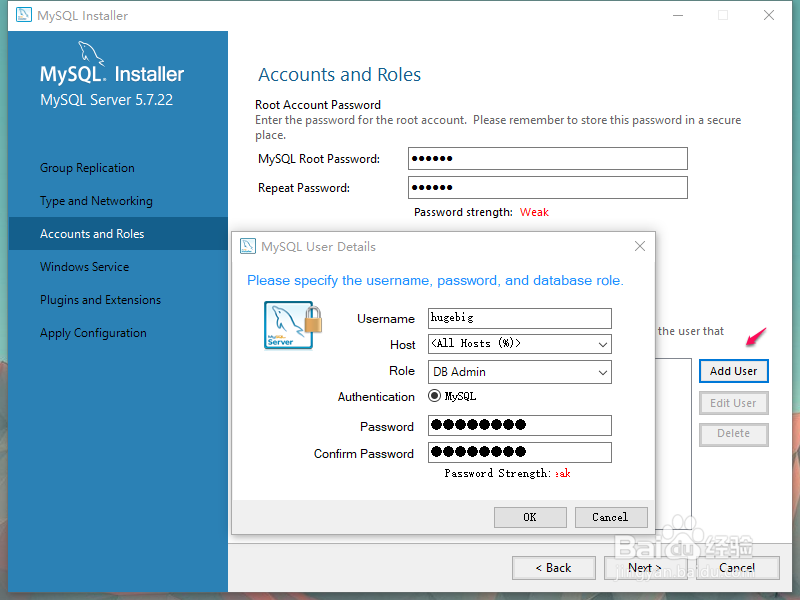
Task: Focus the Username field containing hugebig
Action: coord(520,318)
